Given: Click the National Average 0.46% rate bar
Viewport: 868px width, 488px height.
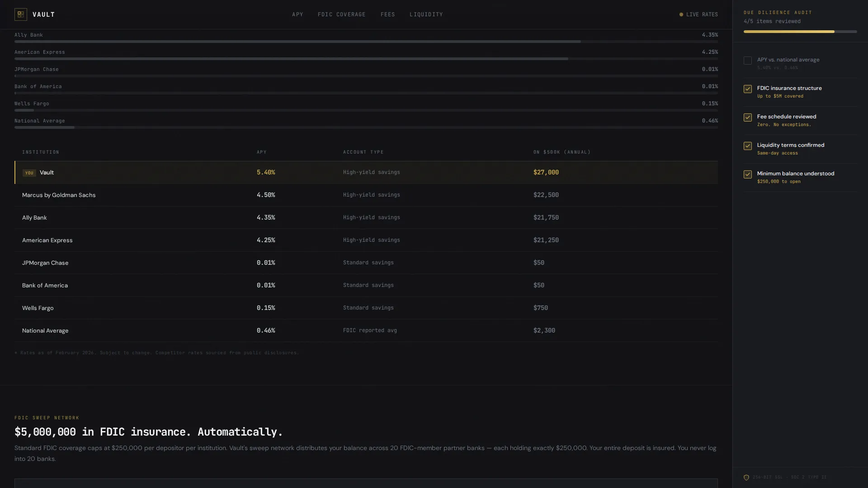Looking at the screenshot, I should pyautogui.click(x=366, y=127).
